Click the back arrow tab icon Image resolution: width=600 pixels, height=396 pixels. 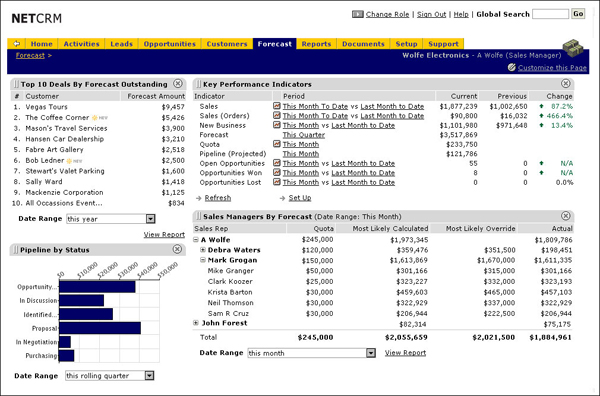tap(16, 44)
